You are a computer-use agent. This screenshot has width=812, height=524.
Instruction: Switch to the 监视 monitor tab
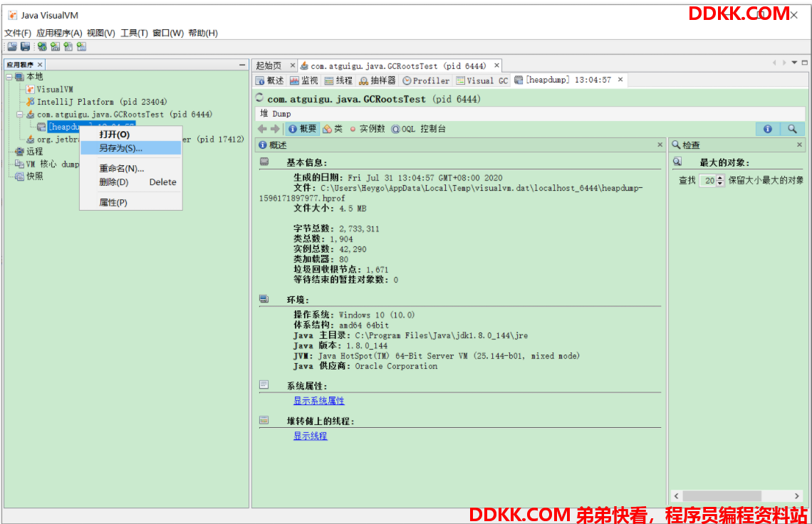click(304, 80)
